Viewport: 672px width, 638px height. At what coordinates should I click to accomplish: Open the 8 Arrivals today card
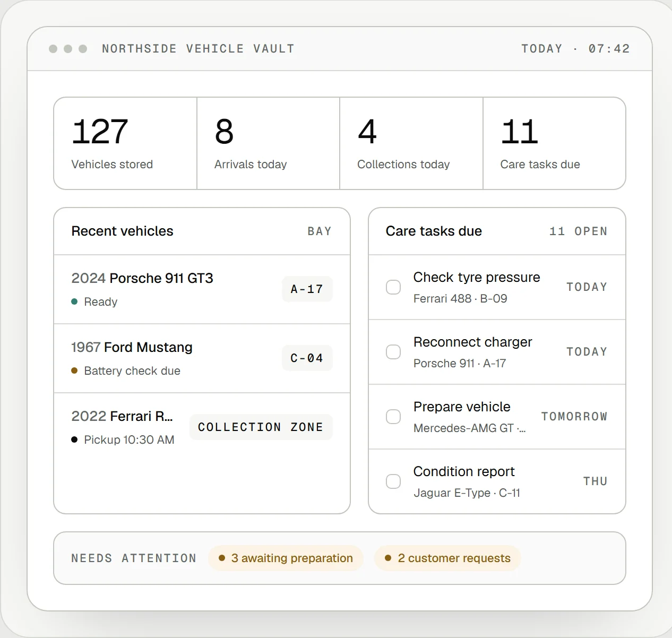269,143
